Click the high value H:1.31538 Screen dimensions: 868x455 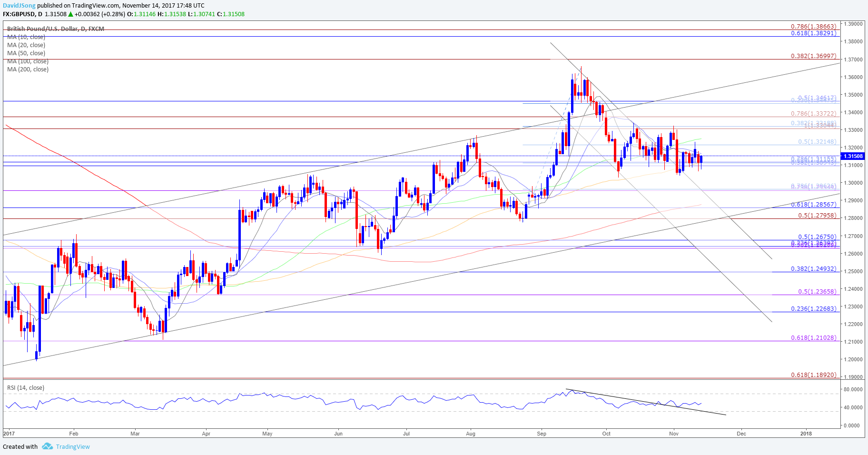[x=171, y=14]
